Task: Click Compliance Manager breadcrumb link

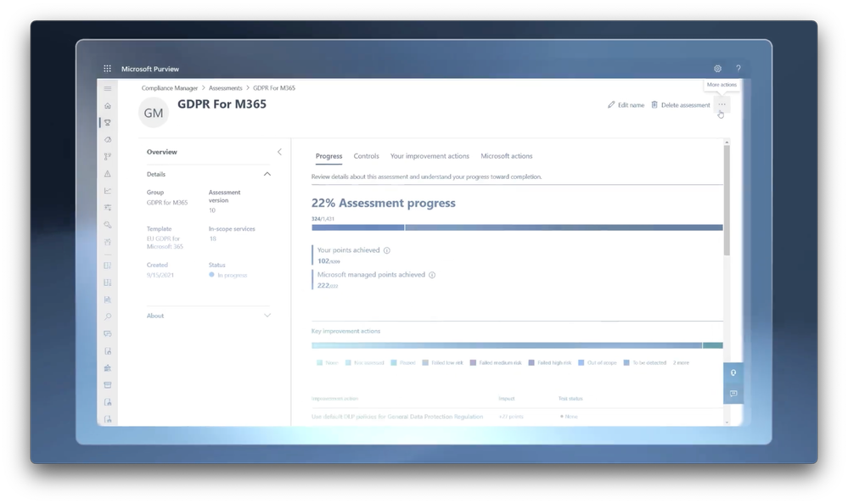Action: click(x=169, y=88)
